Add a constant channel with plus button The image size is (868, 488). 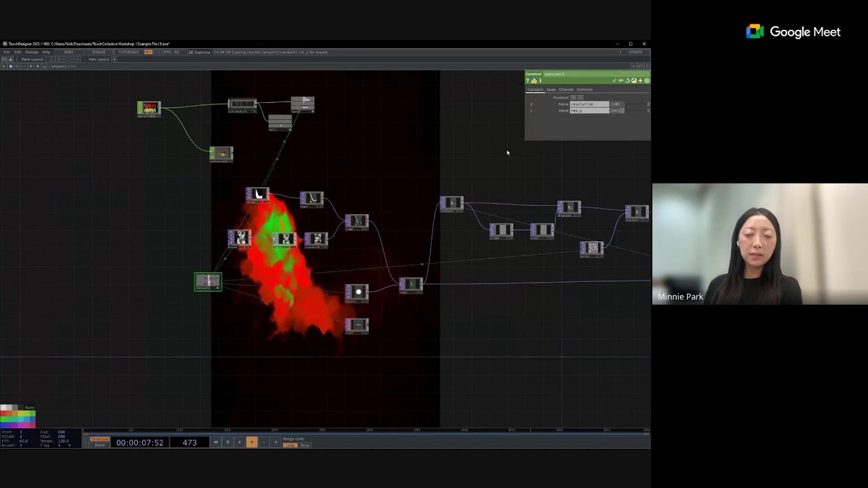(574, 98)
